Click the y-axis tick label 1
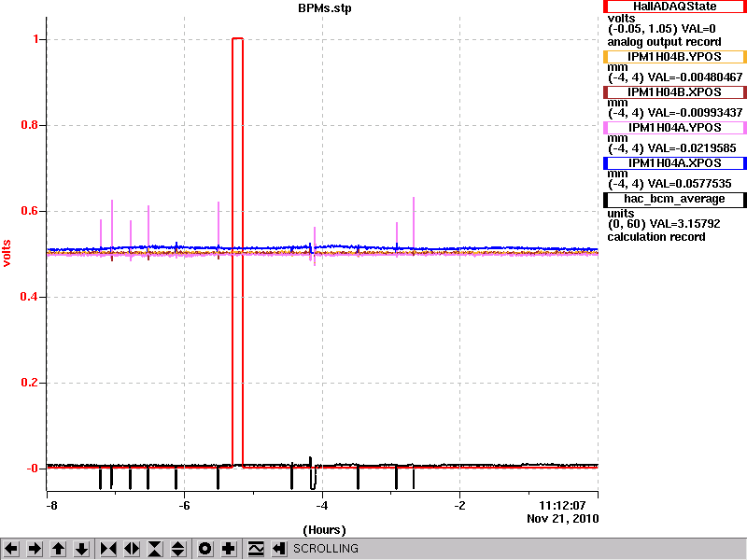 pyautogui.click(x=36, y=39)
